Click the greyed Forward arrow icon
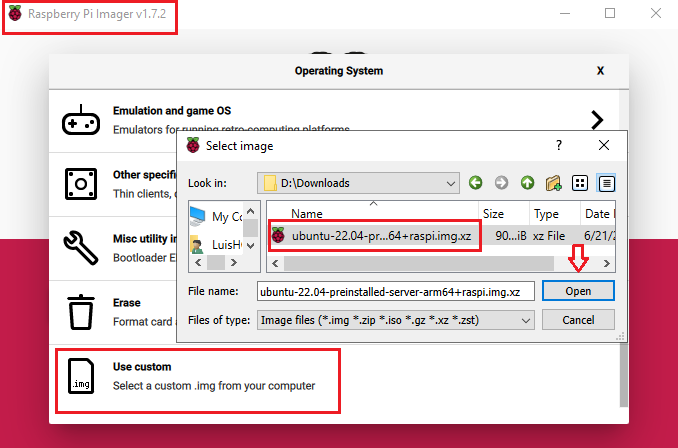This screenshot has height=448, width=678. tap(502, 183)
